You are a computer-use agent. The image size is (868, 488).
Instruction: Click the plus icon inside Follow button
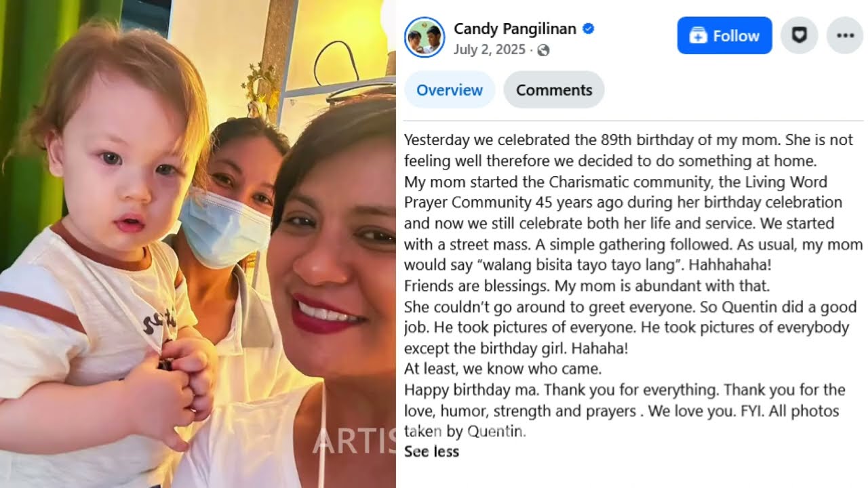(698, 36)
